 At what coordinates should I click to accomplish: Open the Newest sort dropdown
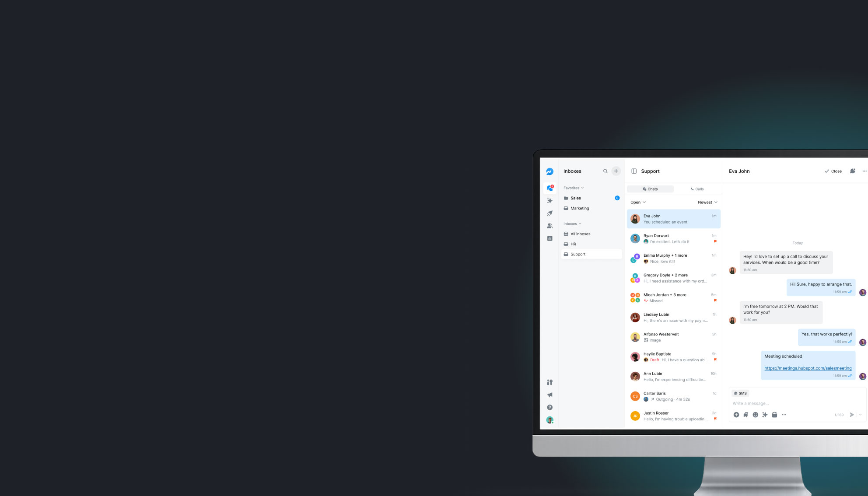pyautogui.click(x=707, y=203)
